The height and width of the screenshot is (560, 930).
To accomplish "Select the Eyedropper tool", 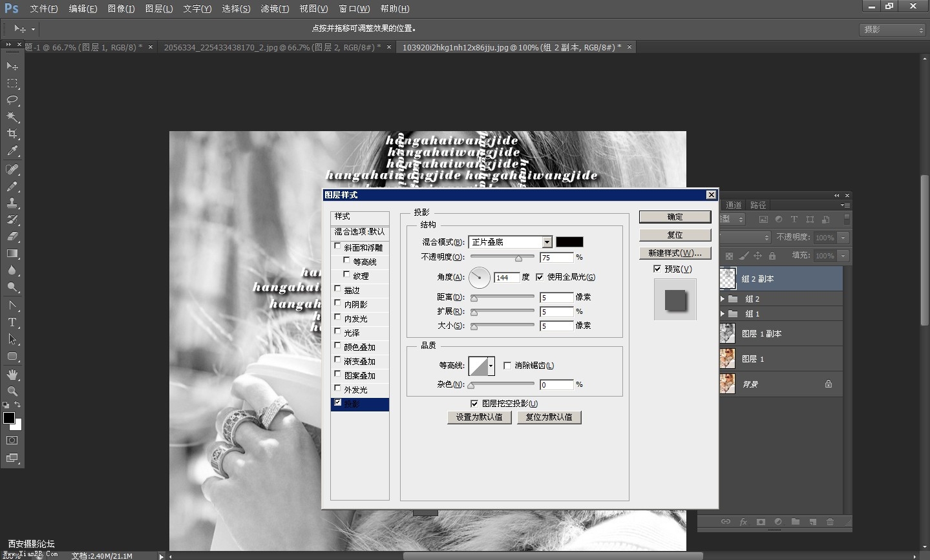I will [x=12, y=151].
